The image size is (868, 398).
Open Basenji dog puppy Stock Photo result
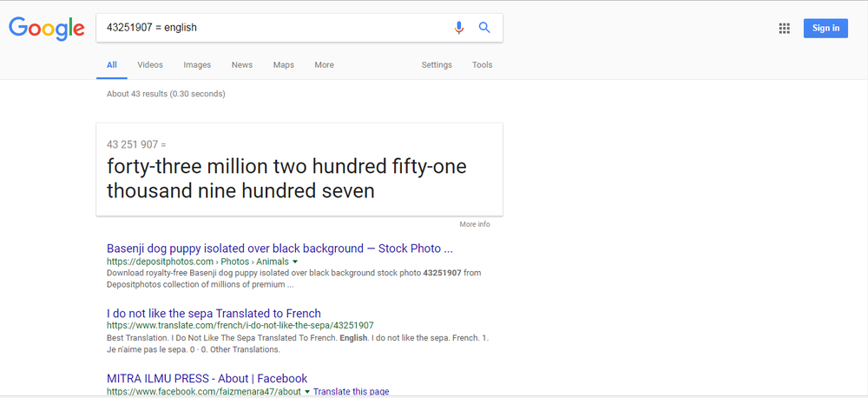pyautogui.click(x=279, y=249)
